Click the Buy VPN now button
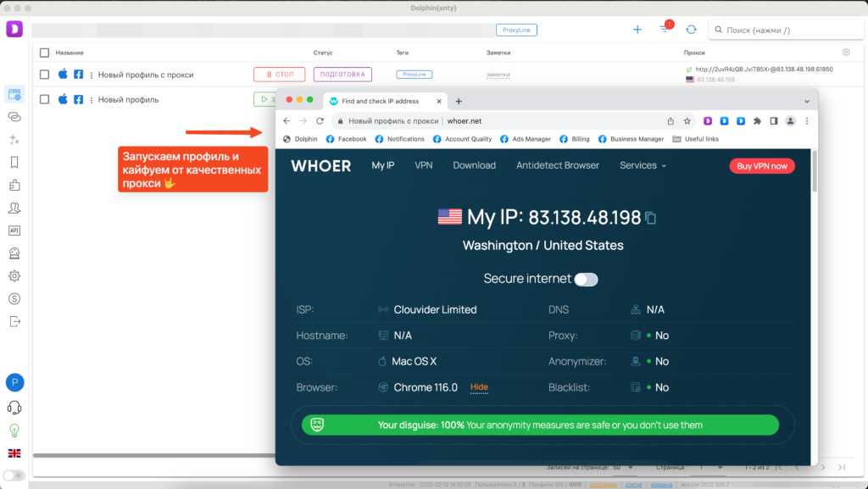Image resolution: width=868 pixels, height=489 pixels. coord(761,166)
